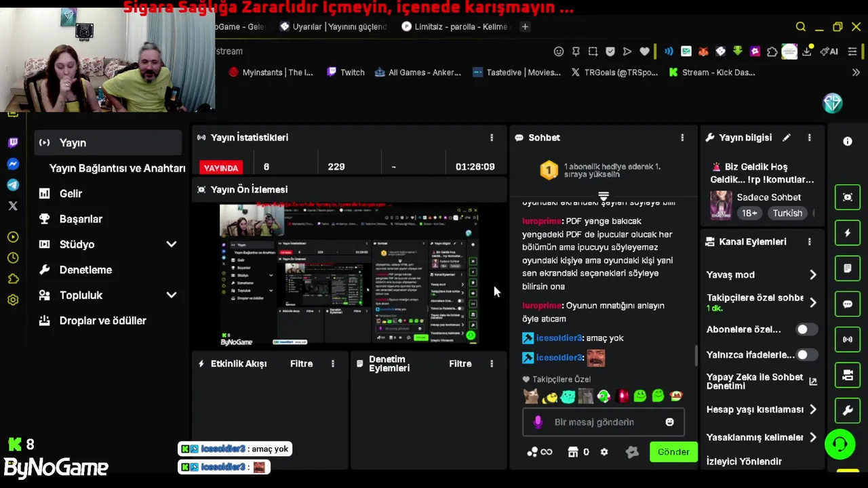Click Filtre in Denetim Eylemleri panel
868x488 pixels.
pos(460,364)
